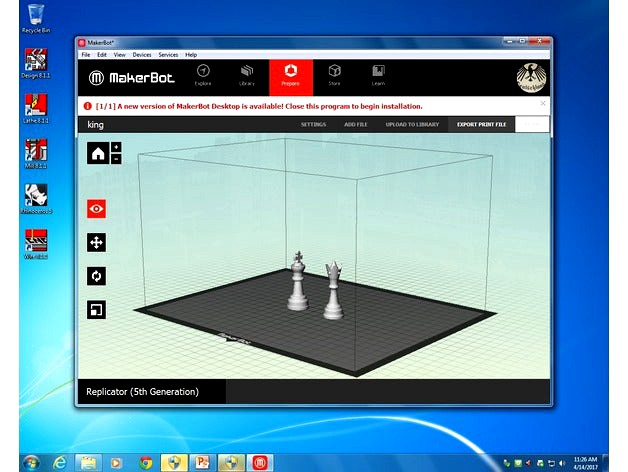Dismiss the update notification banner
This screenshot has width=628, height=472.
click(543, 103)
